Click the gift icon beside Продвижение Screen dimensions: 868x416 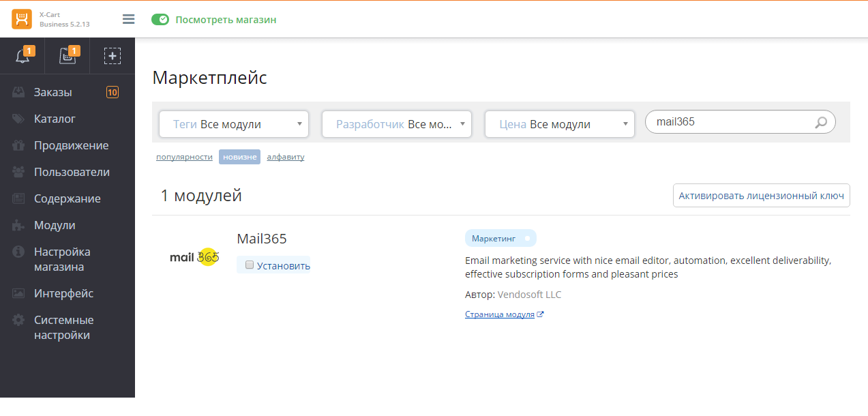pos(18,145)
